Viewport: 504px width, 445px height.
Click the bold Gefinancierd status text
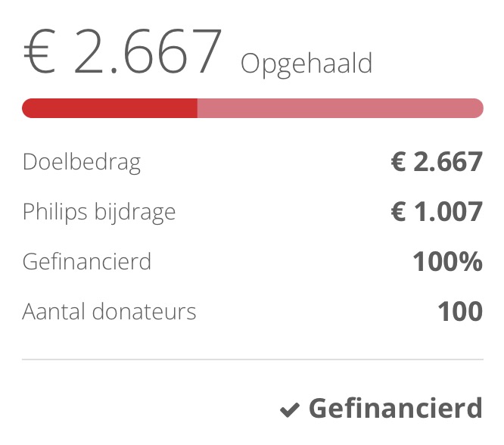(395, 409)
